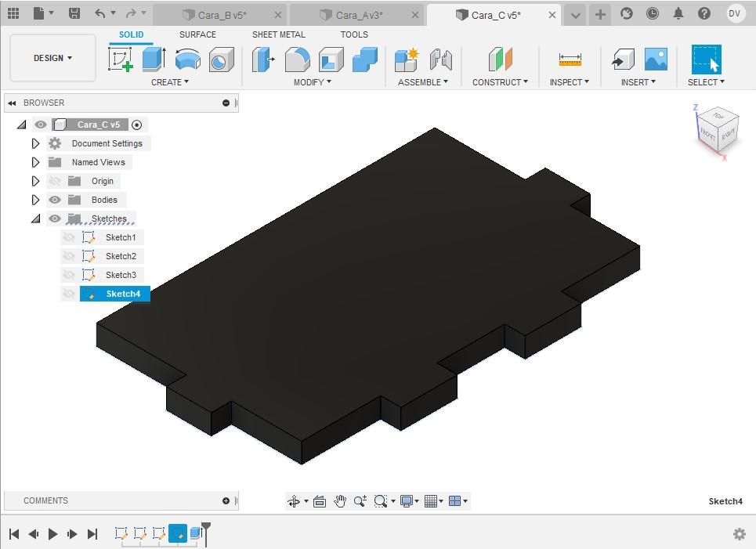Image resolution: width=756 pixels, height=549 pixels.
Task: Open the CREATE dropdown menu
Action: [170, 82]
